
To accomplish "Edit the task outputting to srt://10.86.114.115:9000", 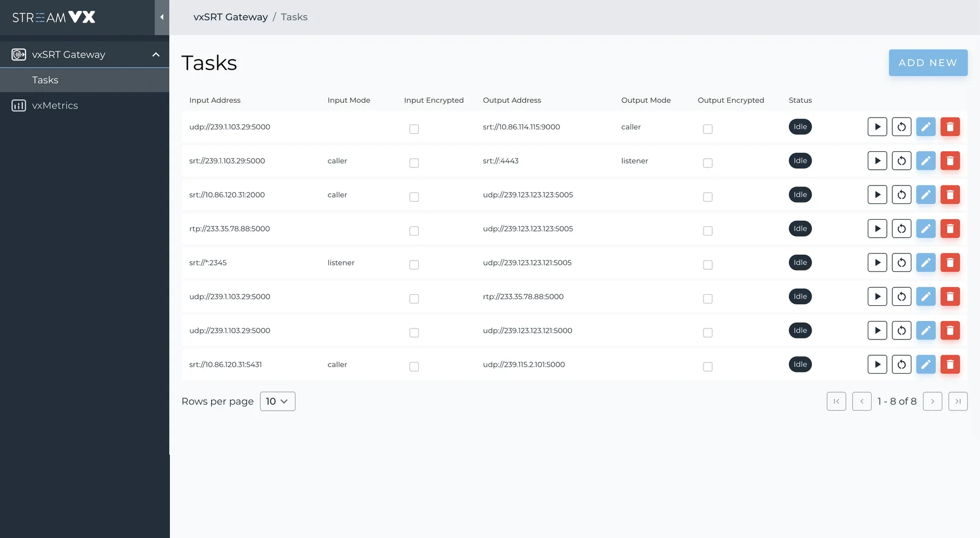I will click(x=926, y=127).
